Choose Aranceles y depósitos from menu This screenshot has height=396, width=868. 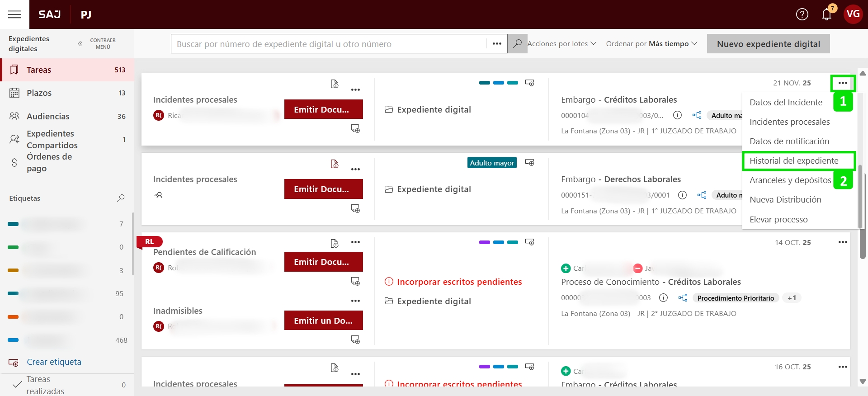pos(790,180)
